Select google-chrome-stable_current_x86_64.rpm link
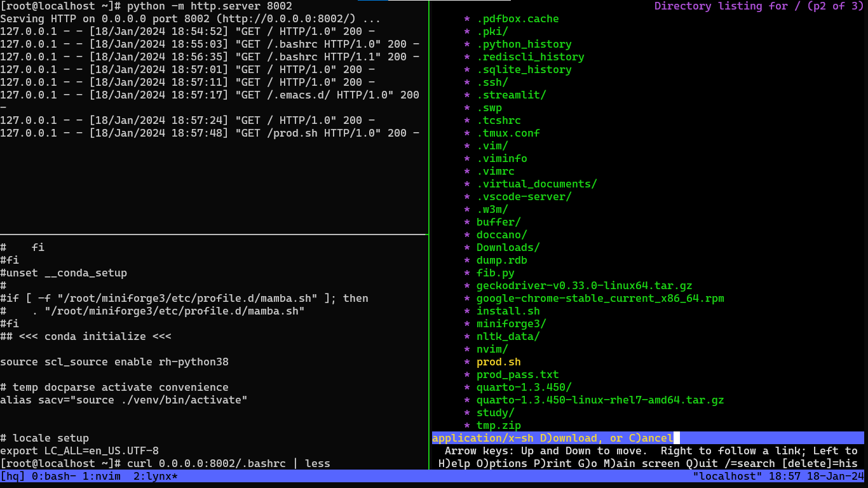 (x=600, y=299)
